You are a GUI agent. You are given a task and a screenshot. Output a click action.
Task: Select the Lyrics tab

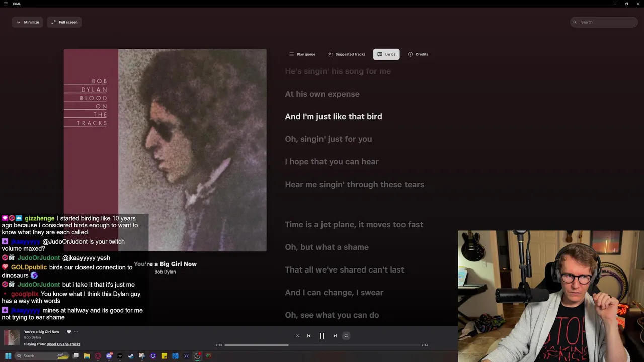(386, 54)
